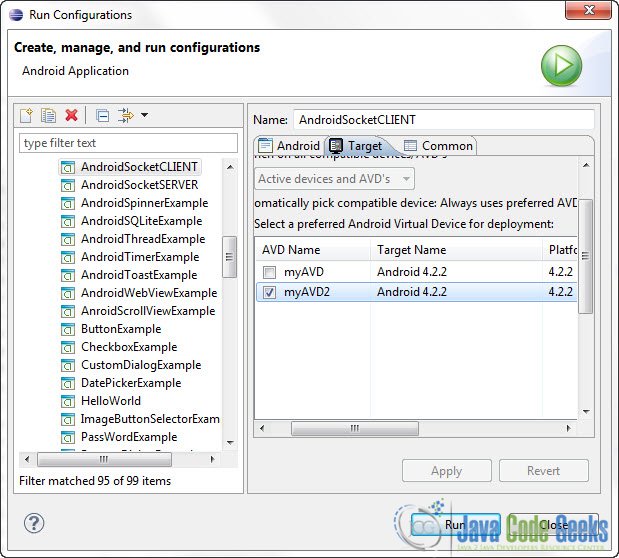Select ButtonExample in the configuration tree
619x558 pixels.
tap(121, 329)
